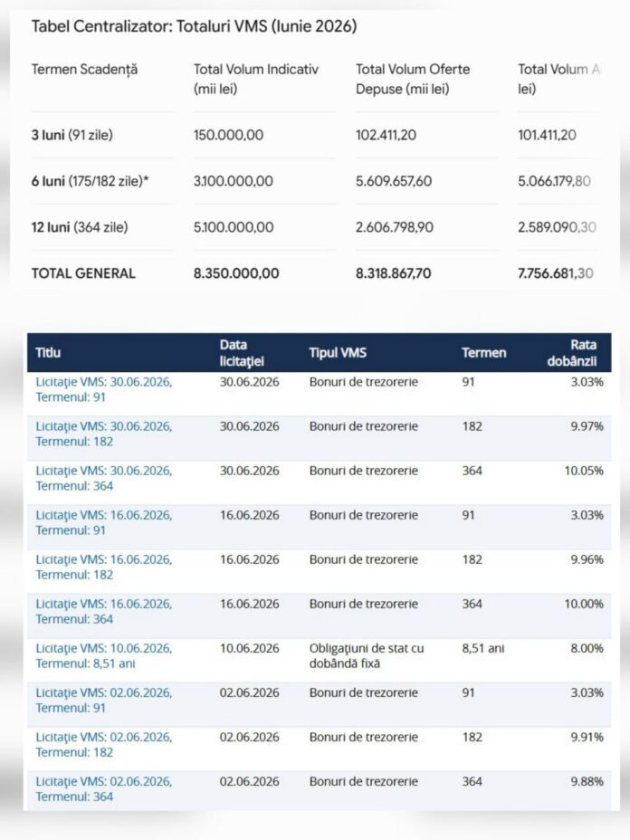Open Licitaţie VMS 30.06.2026 Termenul 91 link
Image resolution: width=630 pixels, height=840 pixels.
click(104, 389)
